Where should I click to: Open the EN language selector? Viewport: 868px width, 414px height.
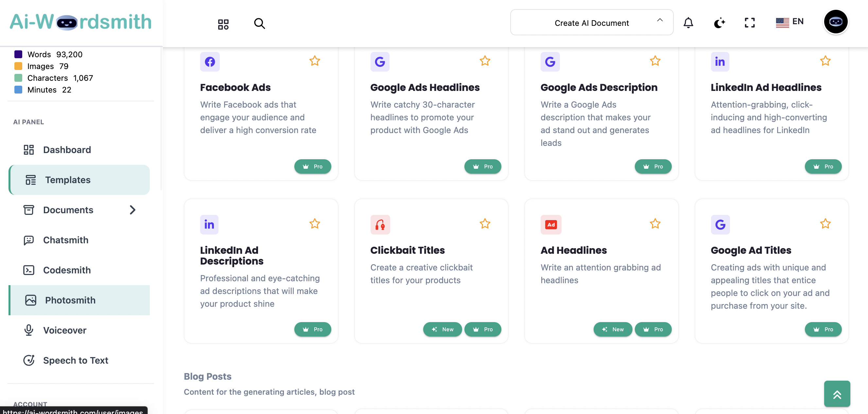[x=790, y=22]
